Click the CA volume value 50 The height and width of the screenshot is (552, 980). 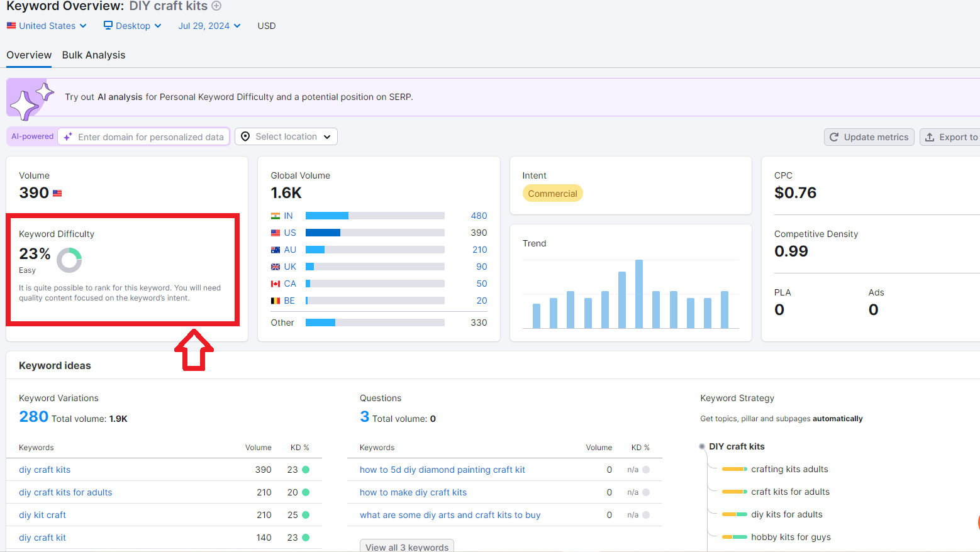482,284
